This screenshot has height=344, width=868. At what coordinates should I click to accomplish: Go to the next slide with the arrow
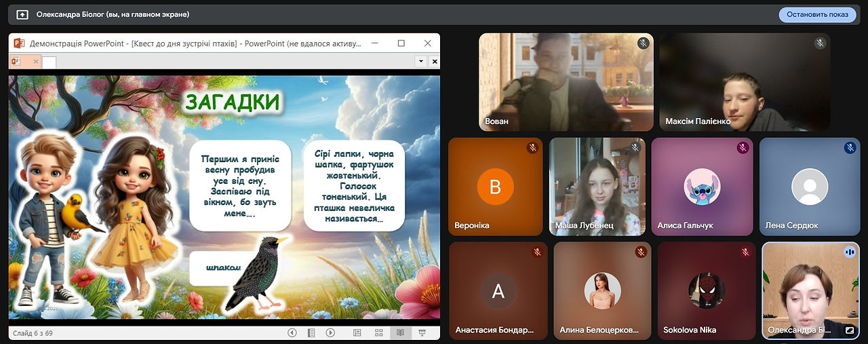[x=330, y=332]
